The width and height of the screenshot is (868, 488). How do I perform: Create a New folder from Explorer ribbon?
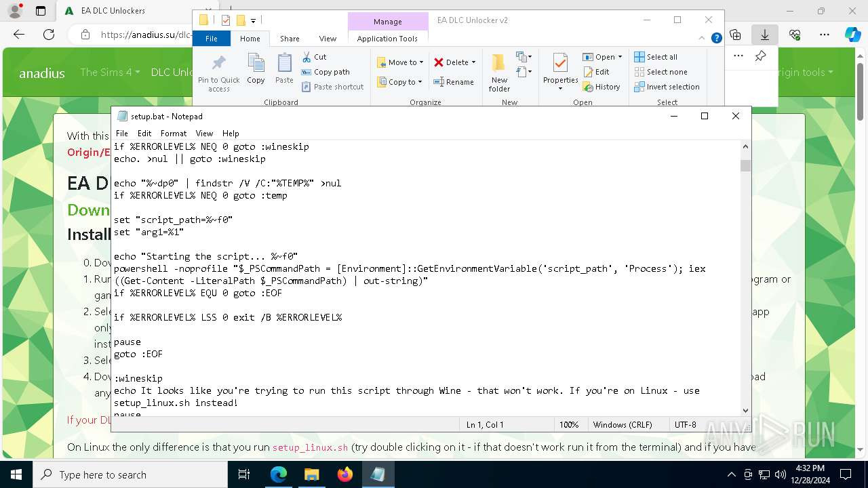coord(499,73)
